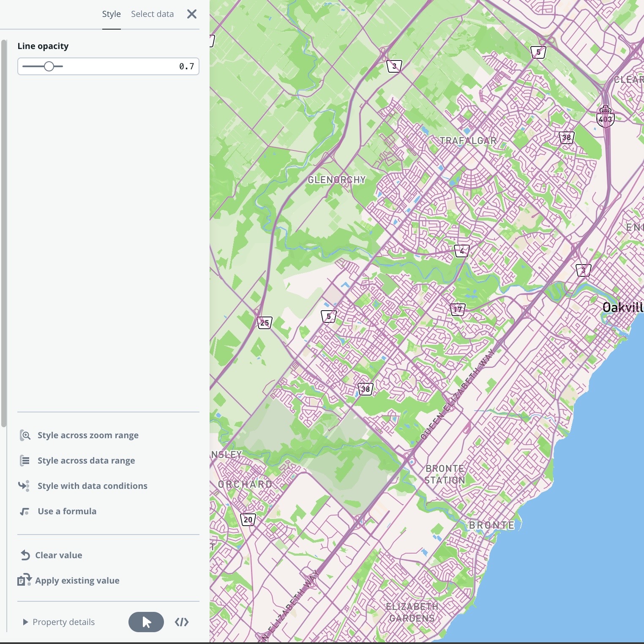Select the pointer cursor mode icon

[x=146, y=622]
